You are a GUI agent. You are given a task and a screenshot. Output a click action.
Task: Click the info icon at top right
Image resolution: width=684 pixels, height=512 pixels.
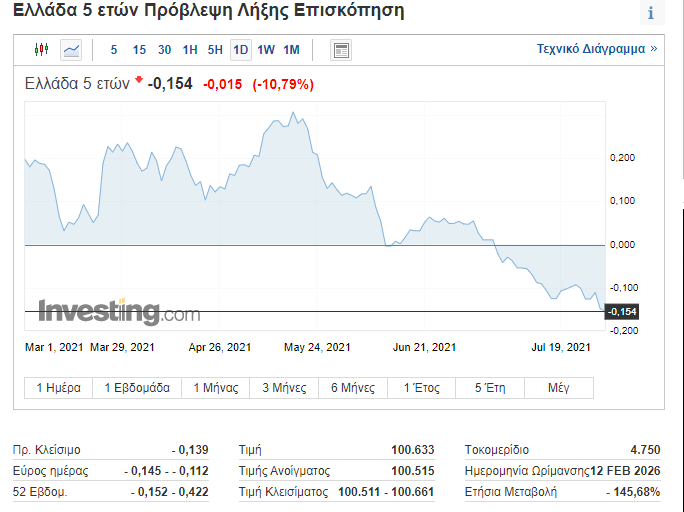[x=651, y=13]
